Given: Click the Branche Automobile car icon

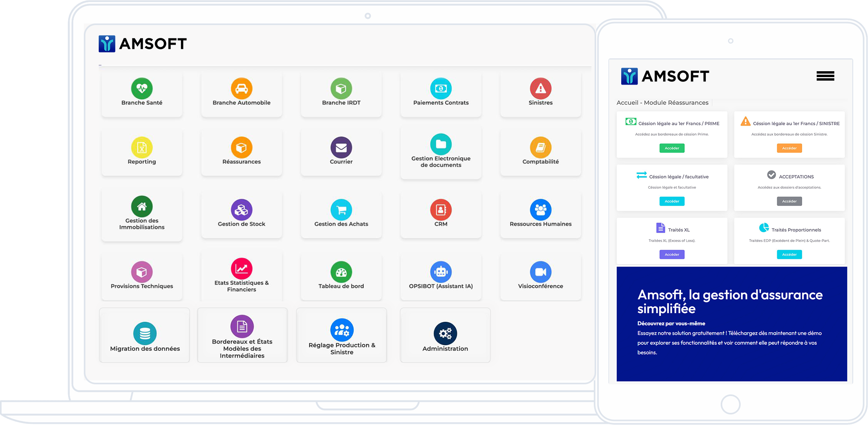Looking at the screenshot, I should [x=241, y=88].
